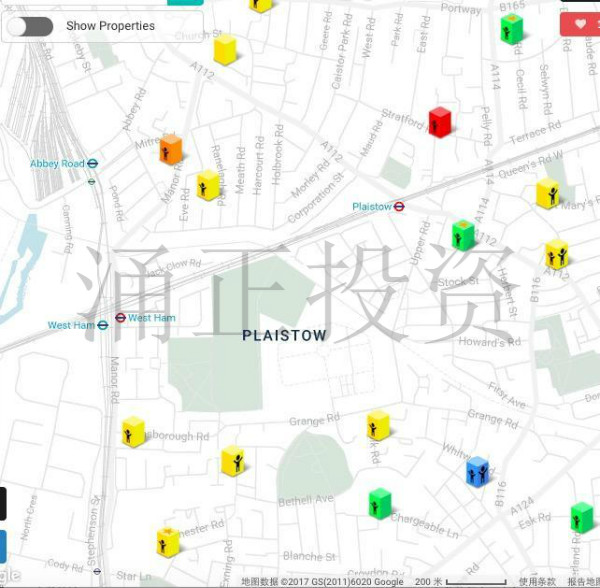
Task: Click the green cube marker near Upper Rd
Action: click(x=463, y=236)
